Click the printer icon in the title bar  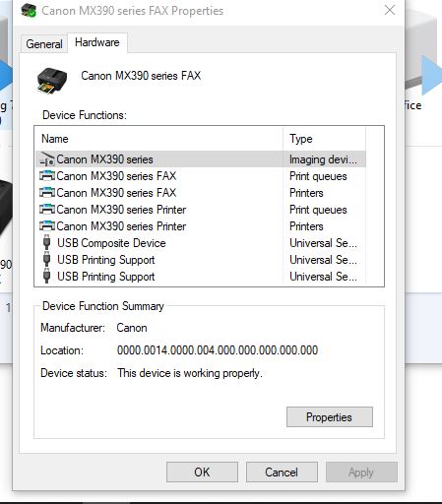pyautogui.click(x=29, y=11)
